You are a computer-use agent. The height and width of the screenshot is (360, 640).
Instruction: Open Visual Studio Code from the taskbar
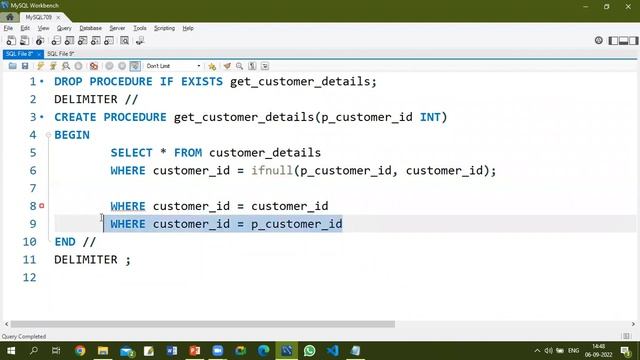(x=333, y=351)
